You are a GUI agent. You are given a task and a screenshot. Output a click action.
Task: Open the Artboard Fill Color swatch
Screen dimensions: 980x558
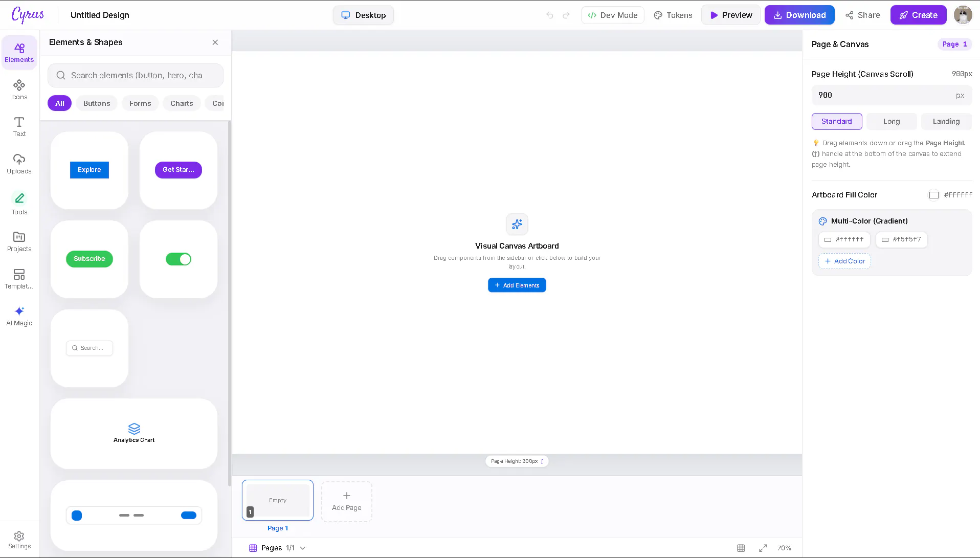click(x=934, y=195)
